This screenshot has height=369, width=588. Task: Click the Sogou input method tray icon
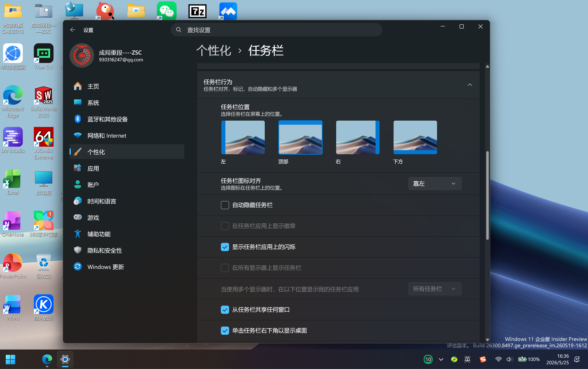point(483,359)
